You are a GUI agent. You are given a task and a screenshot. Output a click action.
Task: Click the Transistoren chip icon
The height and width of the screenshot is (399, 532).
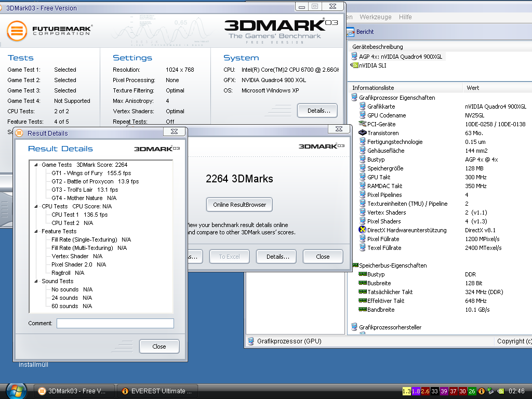click(x=362, y=132)
